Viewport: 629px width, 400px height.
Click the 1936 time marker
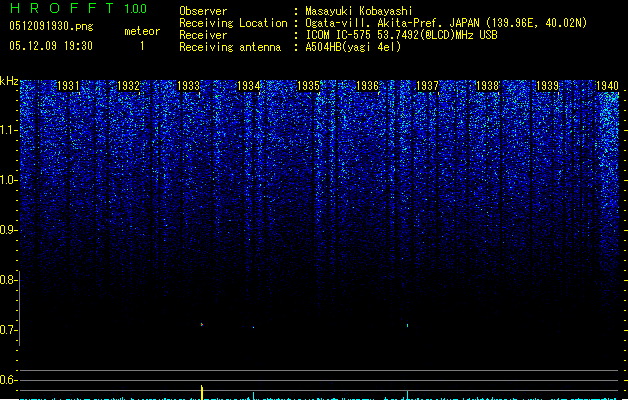pos(367,85)
